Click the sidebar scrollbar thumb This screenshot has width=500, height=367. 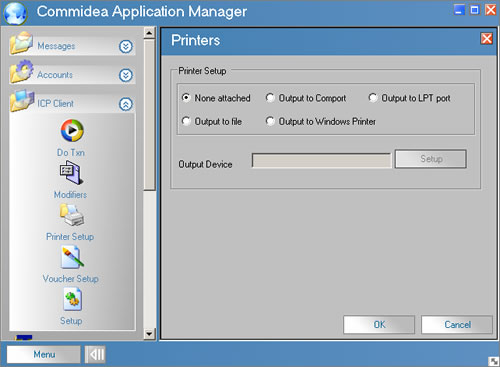(149, 115)
